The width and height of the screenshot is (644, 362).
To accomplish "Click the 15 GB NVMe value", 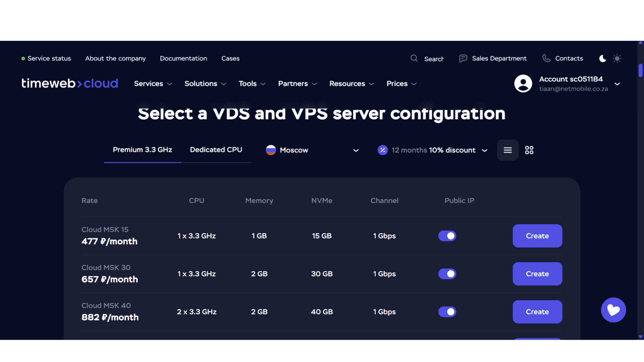I will 322,236.
